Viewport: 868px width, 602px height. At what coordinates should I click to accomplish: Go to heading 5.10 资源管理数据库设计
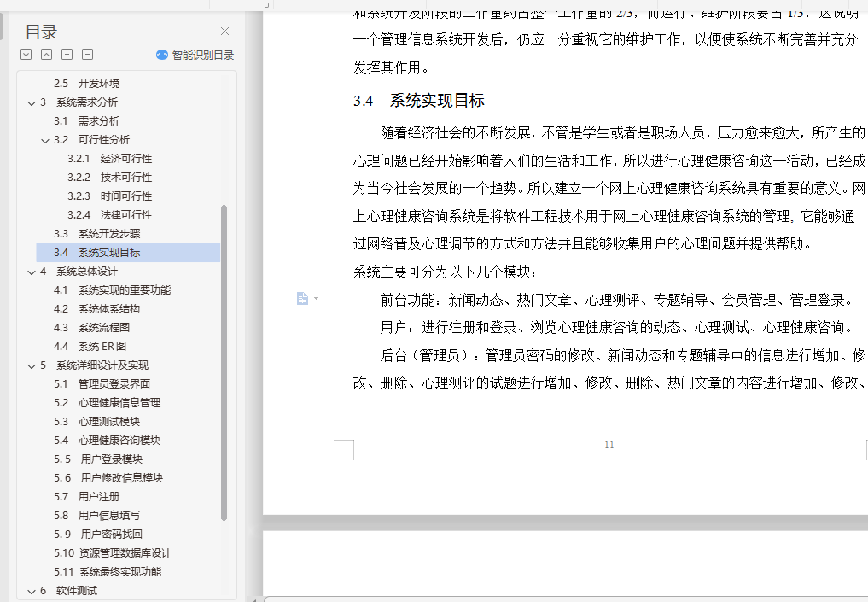point(113,553)
